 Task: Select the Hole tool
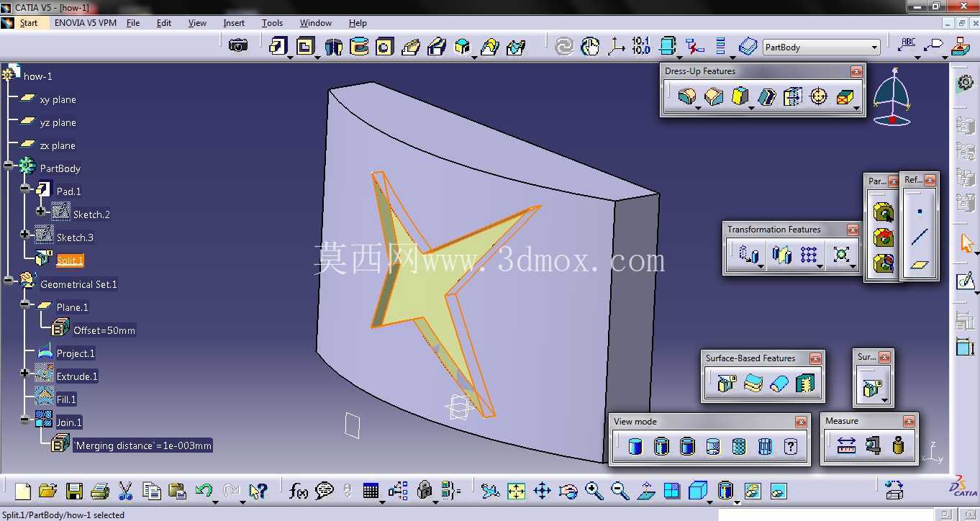(x=385, y=47)
